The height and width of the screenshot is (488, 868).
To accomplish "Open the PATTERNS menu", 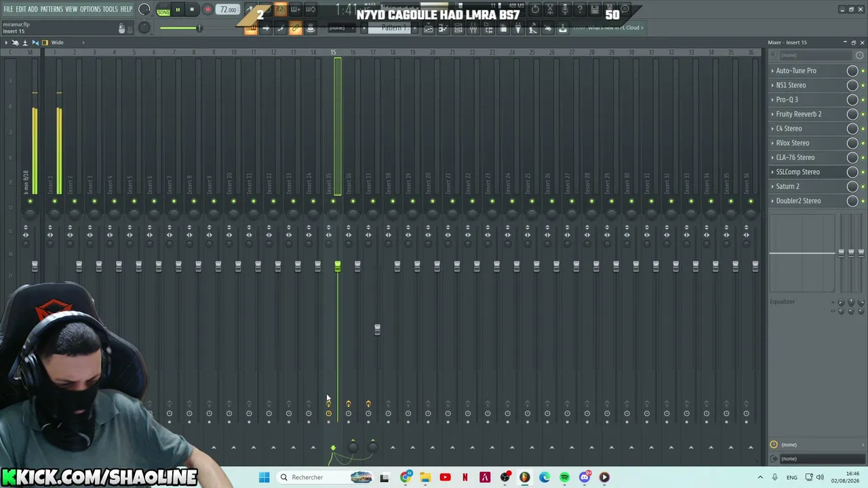I will pos(52,9).
